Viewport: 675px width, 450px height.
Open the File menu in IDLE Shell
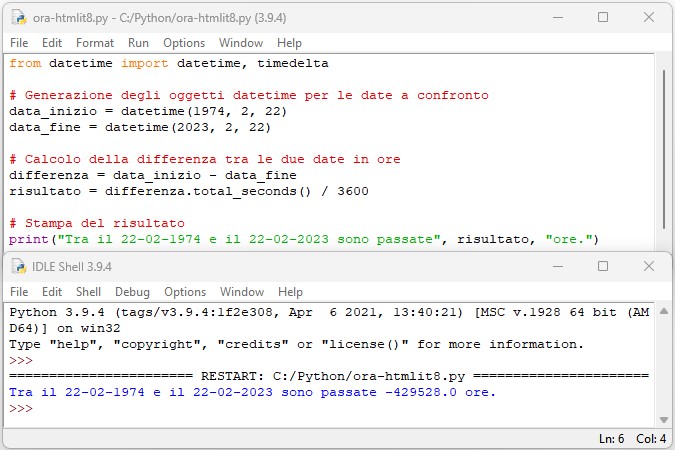coord(18,292)
